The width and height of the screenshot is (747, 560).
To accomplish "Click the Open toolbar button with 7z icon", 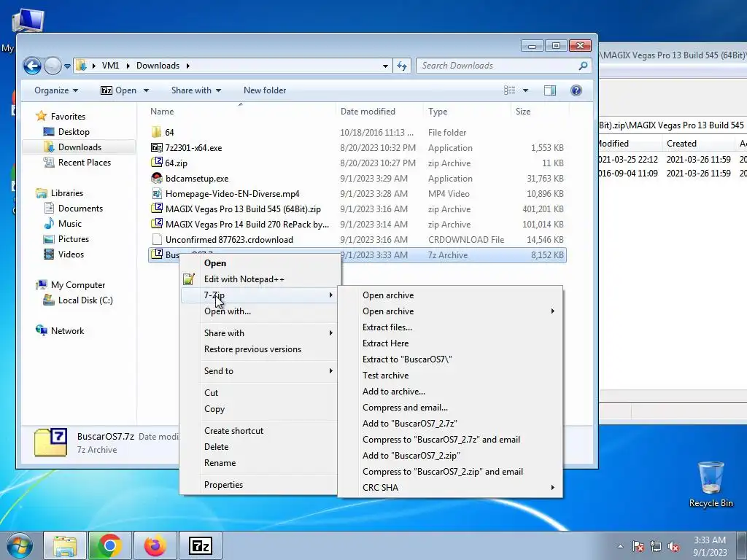I will click(119, 90).
